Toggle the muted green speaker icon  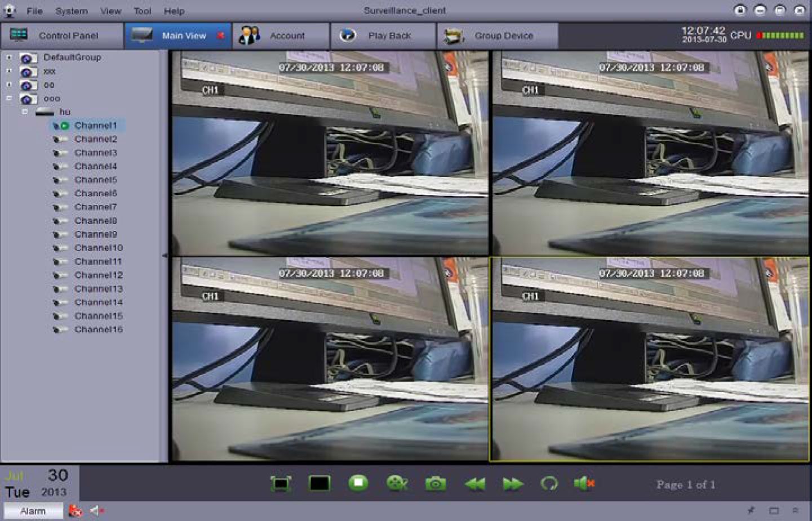coord(584,483)
